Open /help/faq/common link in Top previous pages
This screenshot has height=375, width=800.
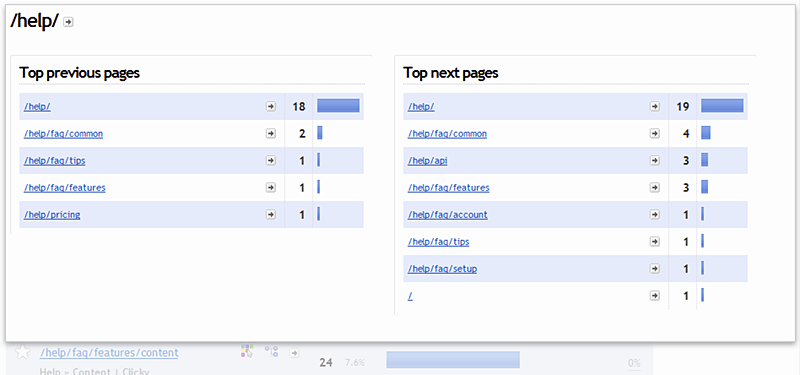63,134
